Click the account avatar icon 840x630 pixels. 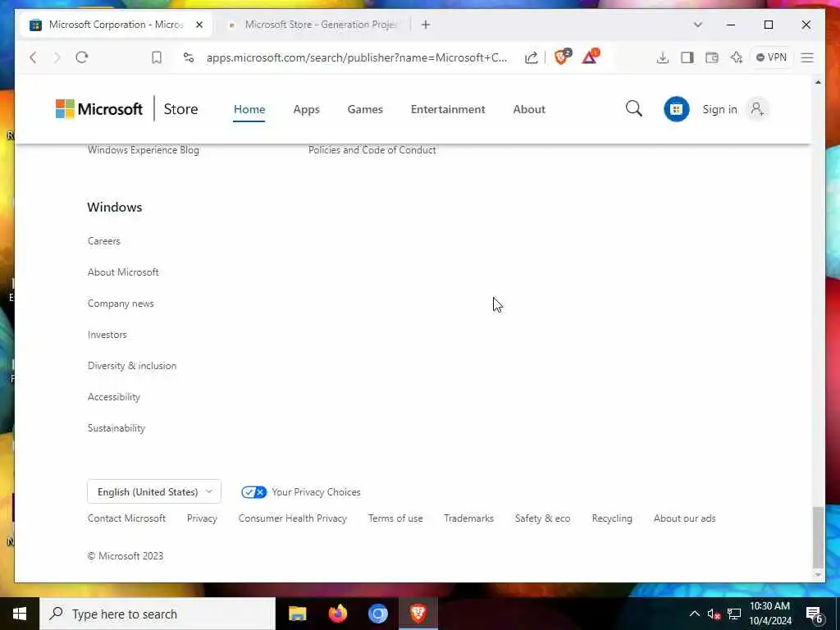click(757, 109)
